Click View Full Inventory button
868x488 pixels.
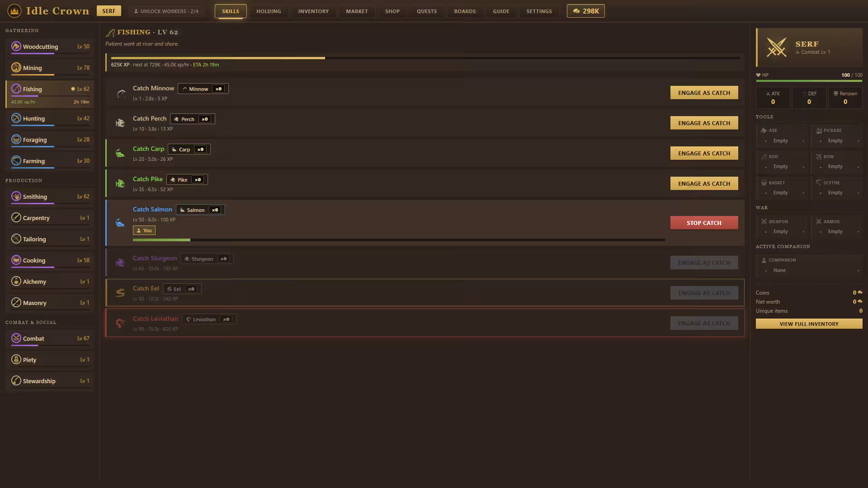coord(809,324)
